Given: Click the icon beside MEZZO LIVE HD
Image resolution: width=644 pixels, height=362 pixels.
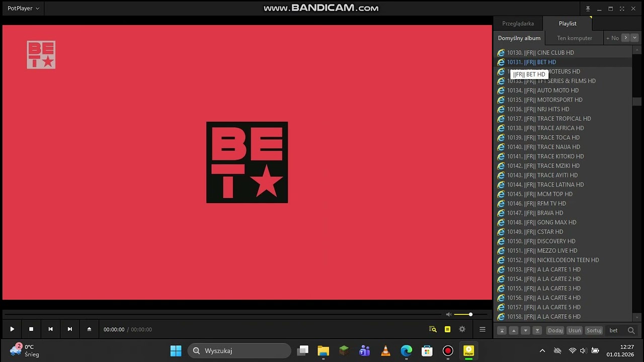Looking at the screenshot, I should 501,251.
